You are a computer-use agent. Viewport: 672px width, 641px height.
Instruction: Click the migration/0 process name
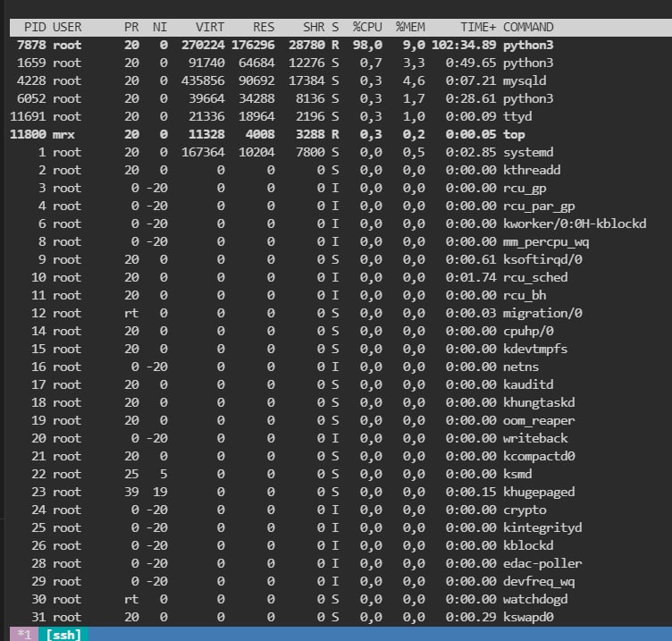pos(542,314)
